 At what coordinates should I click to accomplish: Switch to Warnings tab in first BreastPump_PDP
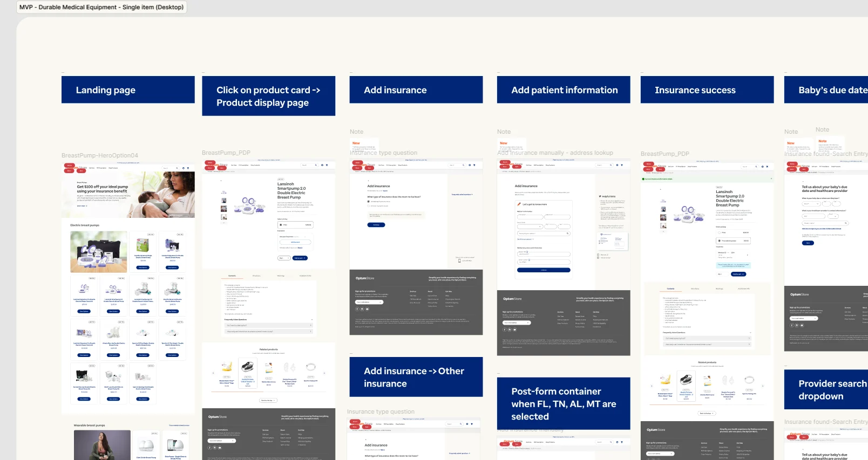coord(281,276)
